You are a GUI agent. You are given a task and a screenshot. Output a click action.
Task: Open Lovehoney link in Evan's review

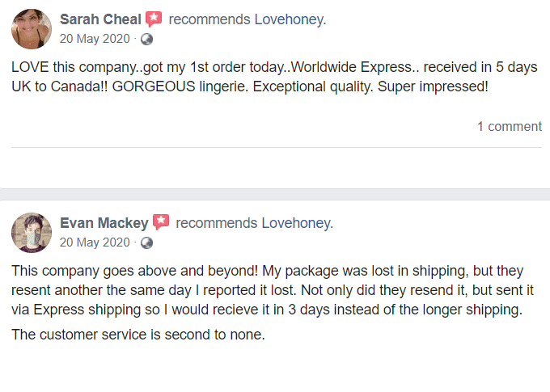[297, 223]
